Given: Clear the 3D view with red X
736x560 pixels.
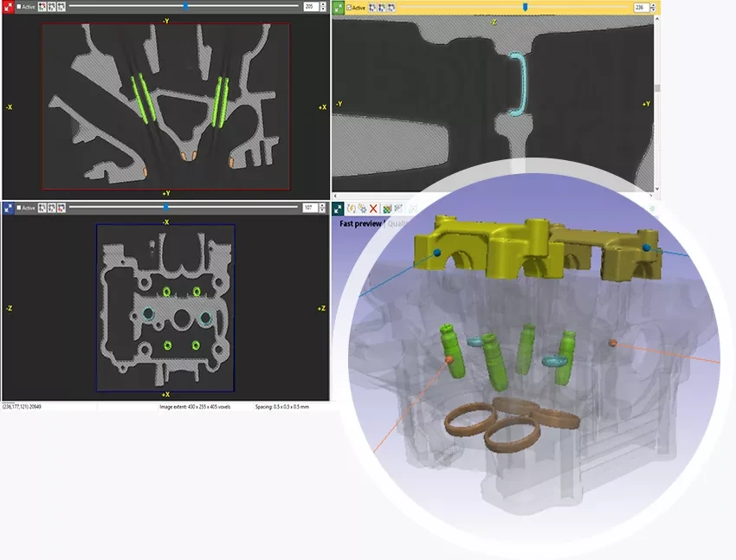Looking at the screenshot, I should coord(374,209).
